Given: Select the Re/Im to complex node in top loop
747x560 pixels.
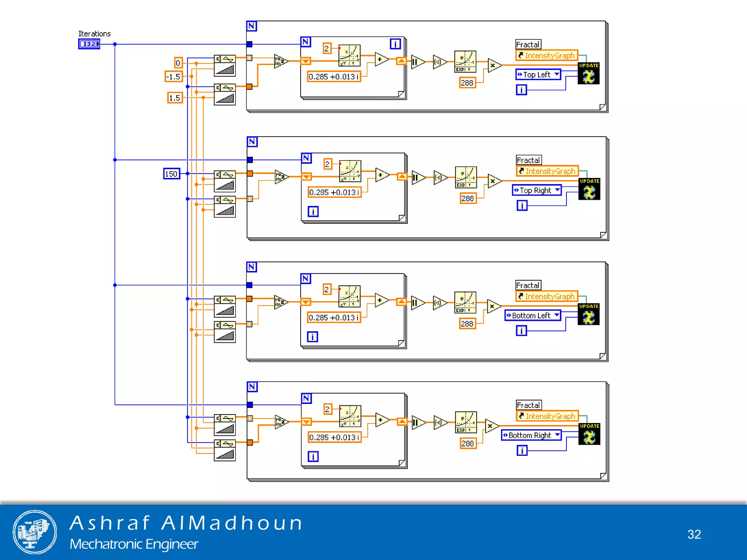Looking at the screenshot, I should click(x=280, y=61).
